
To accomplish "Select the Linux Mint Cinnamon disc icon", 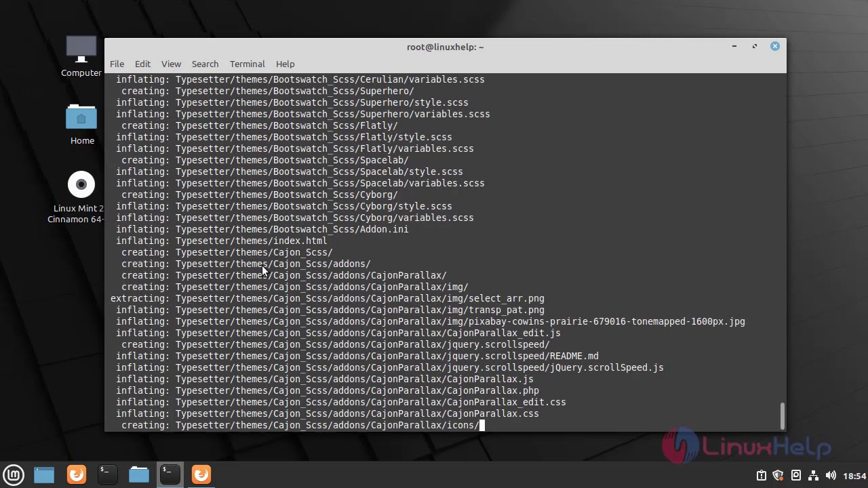I will click(x=81, y=197).
